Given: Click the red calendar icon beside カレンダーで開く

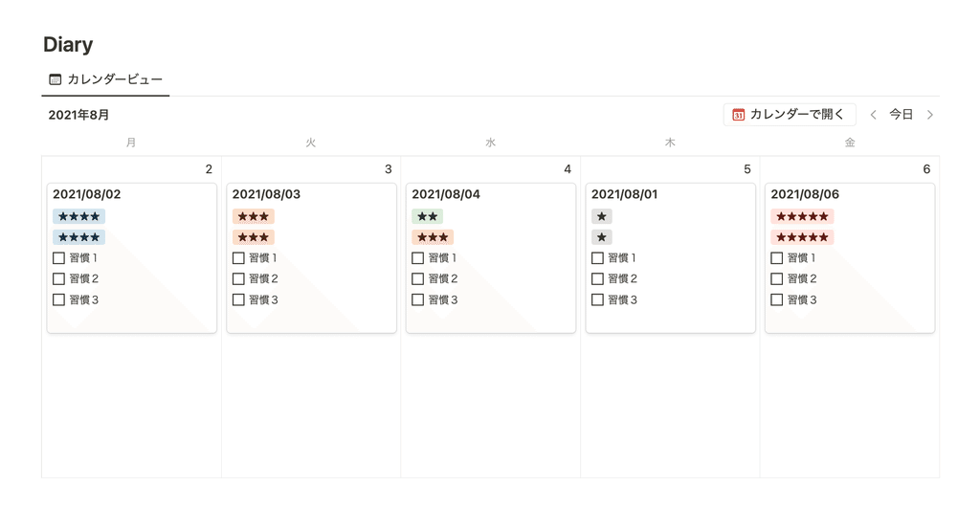Looking at the screenshot, I should (738, 115).
